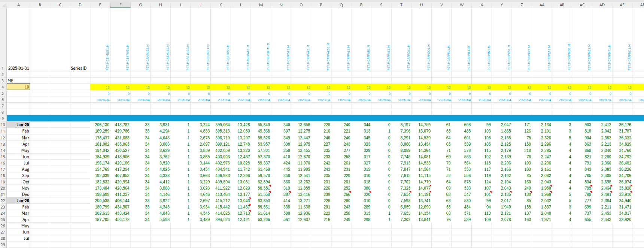Select column D header
The image size is (644, 248).
(x=80, y=5)
